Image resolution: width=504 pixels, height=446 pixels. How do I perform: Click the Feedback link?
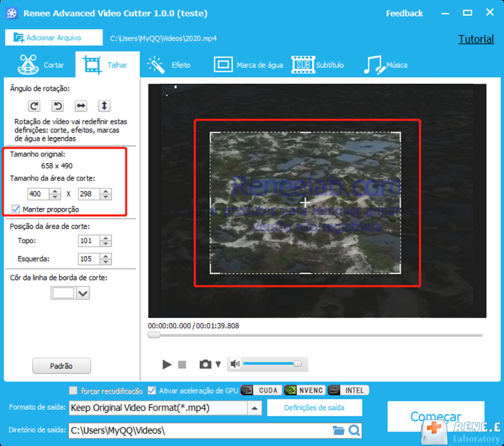click(x=404, y=13)
